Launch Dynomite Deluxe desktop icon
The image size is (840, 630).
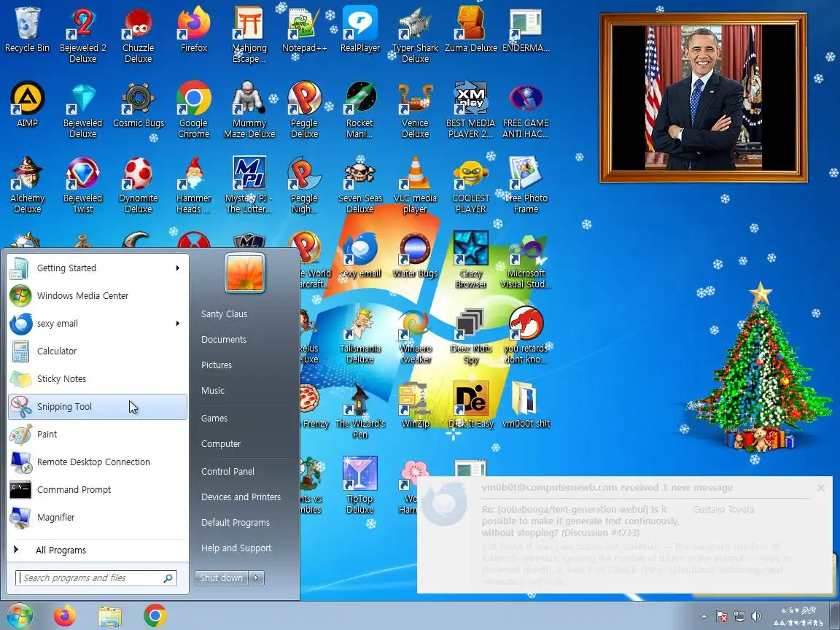pos(139,184)
